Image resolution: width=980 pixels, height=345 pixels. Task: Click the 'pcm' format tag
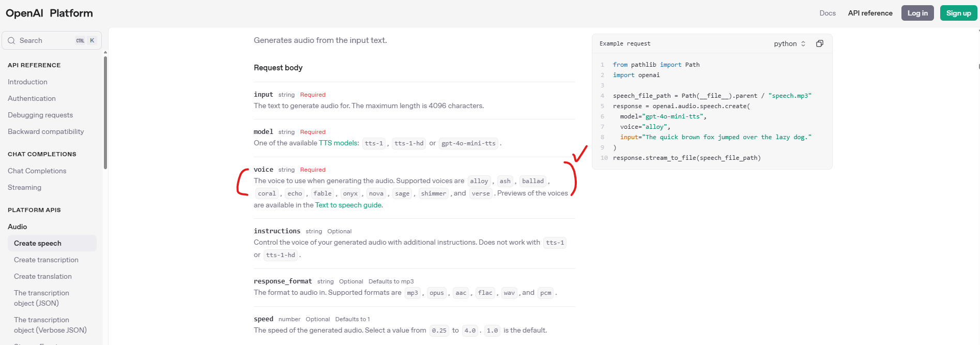coord(546,293)
